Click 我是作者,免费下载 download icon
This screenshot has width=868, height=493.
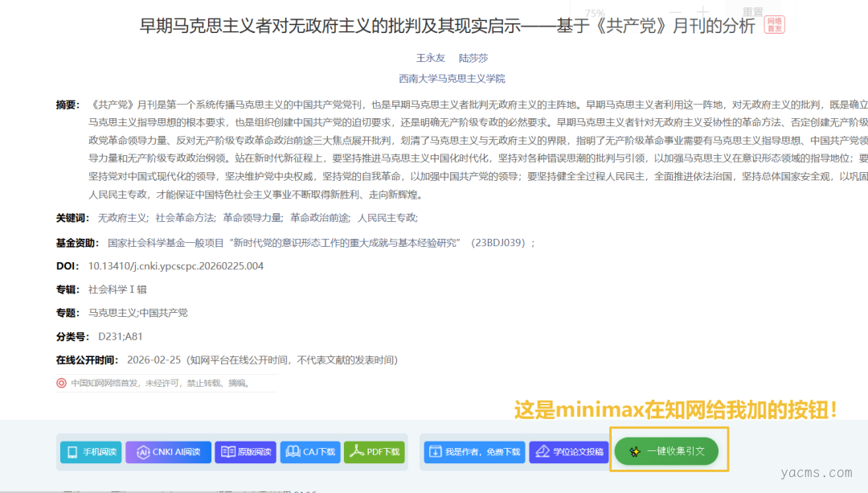(x=435, y=452)
